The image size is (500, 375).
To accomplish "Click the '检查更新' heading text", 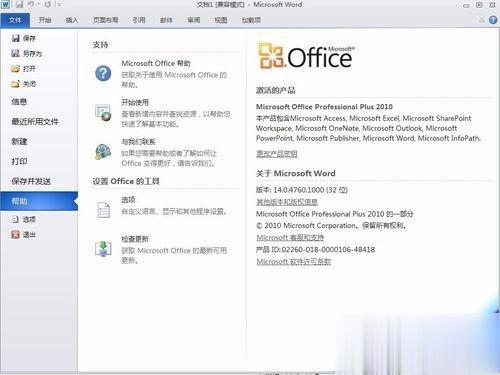I will click(135, 239).
